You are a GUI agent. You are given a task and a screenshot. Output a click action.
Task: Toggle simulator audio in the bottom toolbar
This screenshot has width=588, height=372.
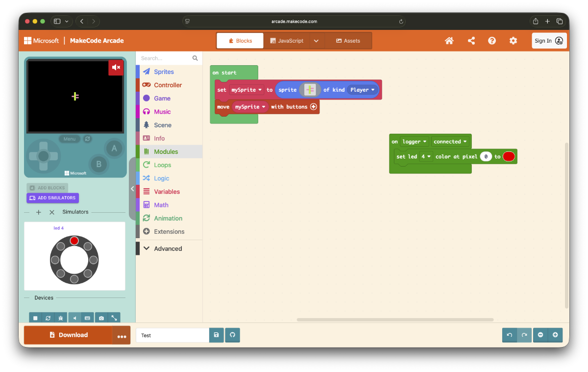(74, 318)
